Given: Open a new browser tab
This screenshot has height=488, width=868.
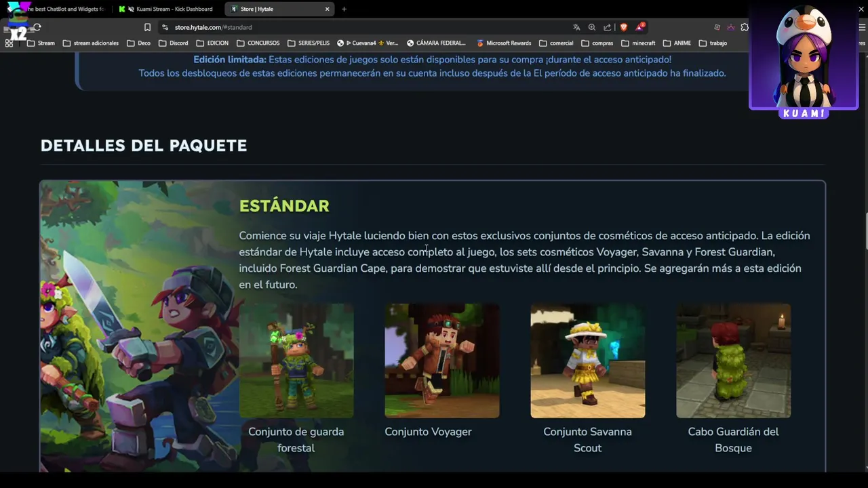Looking at the screenshot, I should point(344,9).
